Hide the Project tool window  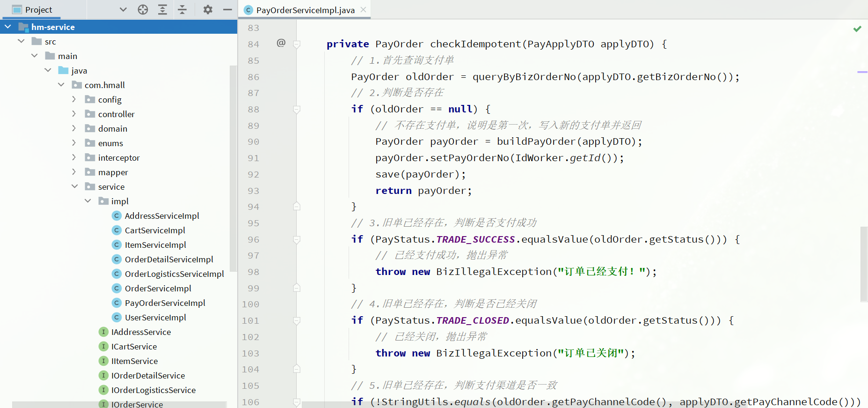coord(227,9)
